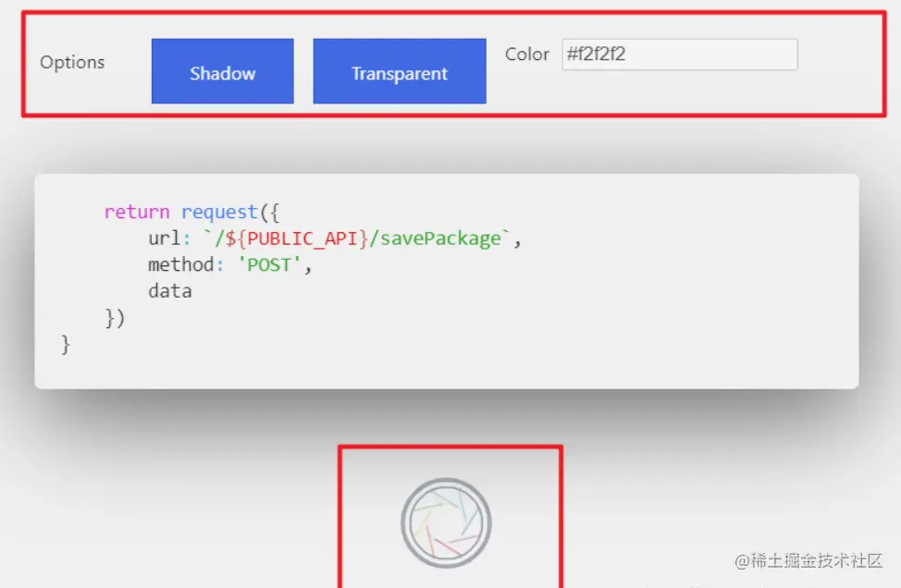Toggle the Shadow option button
Viewport: 901px width, 588px height.
222,71
